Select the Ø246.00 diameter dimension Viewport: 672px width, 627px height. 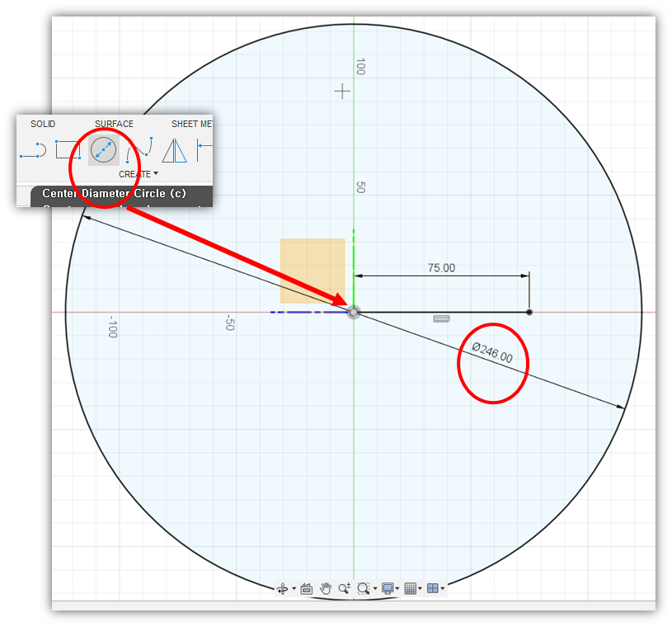492,352
